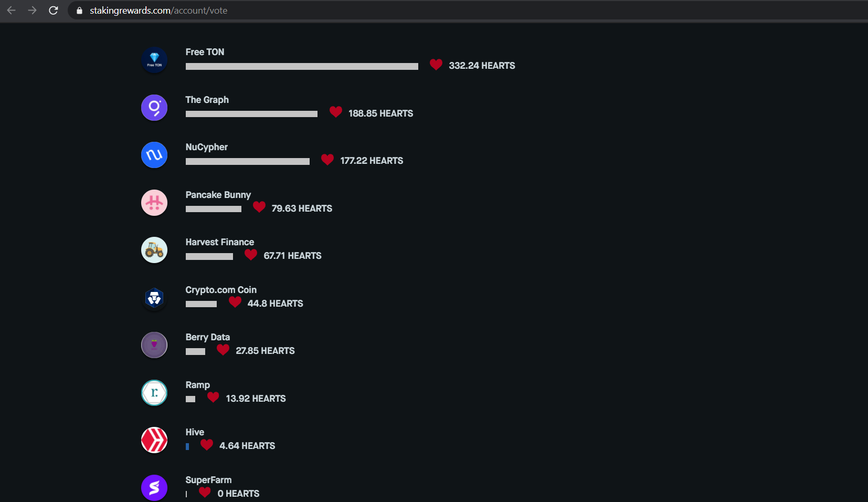Viewport: 868px width, 502px height.
Task: Open the Hive name link
Action: (195, 432)
